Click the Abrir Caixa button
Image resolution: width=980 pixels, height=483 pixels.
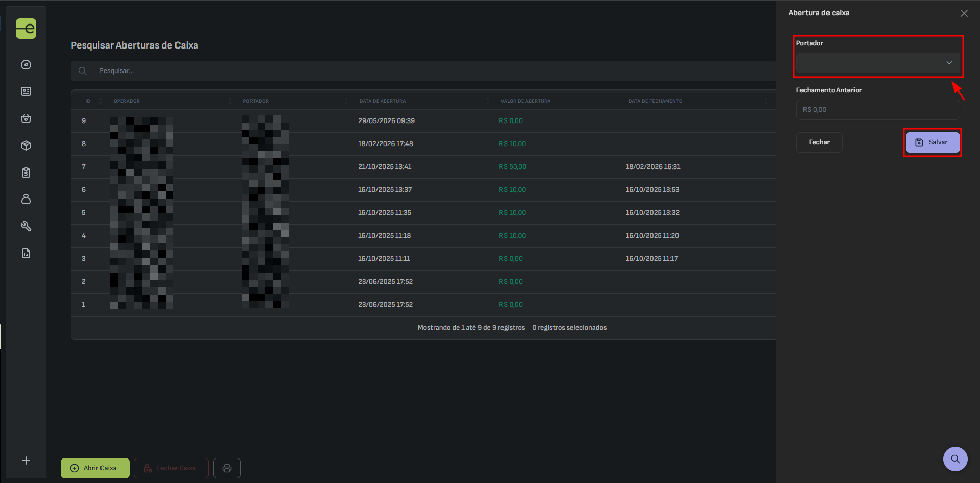(x=95, y=468)
